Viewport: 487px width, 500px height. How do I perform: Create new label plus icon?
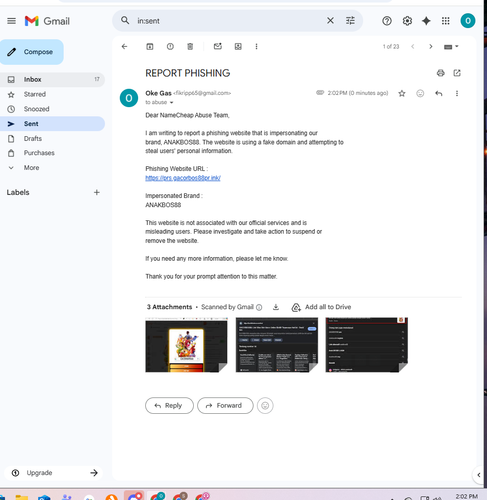coord(97,192)
